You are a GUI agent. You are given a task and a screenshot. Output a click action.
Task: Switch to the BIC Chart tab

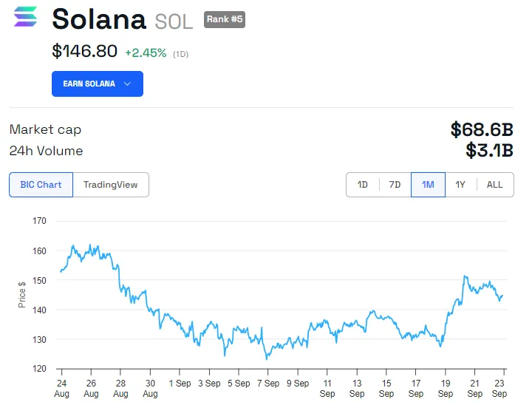click(41, 185)
